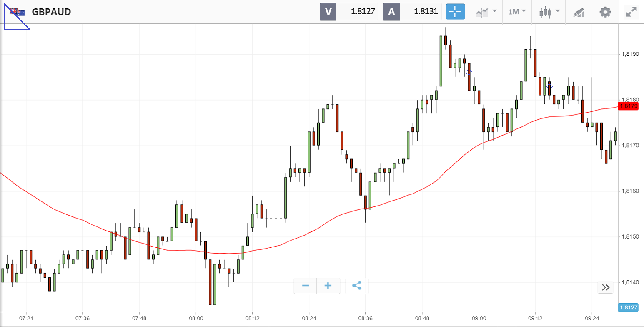Toggle the blue crosshair cursor button
The image size is (644, 327).
[455, 12]
